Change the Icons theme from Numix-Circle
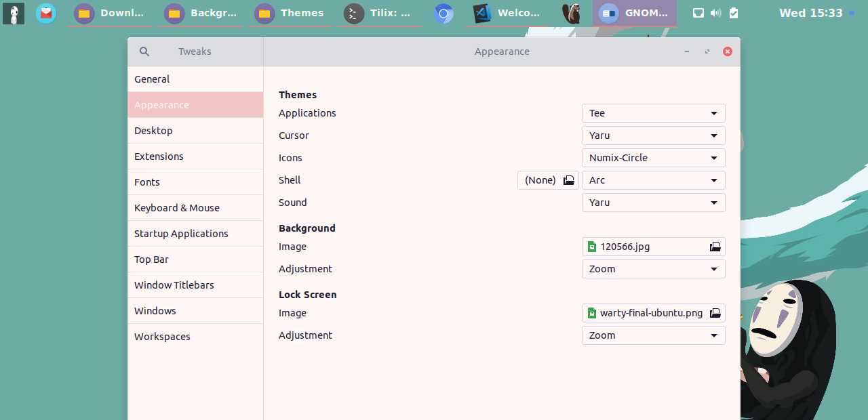This screenshot has width=868, height=420. 653,158
